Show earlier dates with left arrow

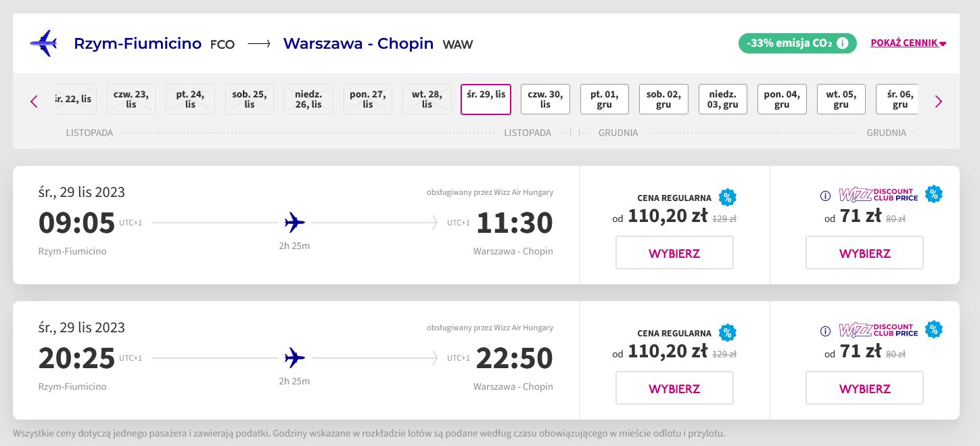click(x=34, y=102)
